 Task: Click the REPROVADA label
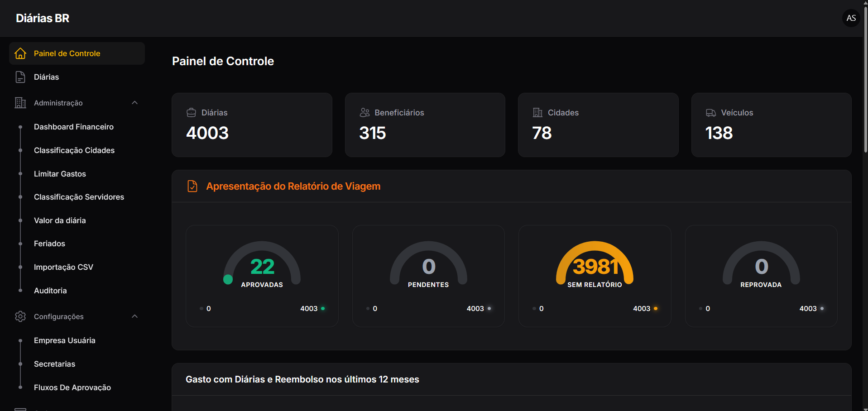click(761, 285)
